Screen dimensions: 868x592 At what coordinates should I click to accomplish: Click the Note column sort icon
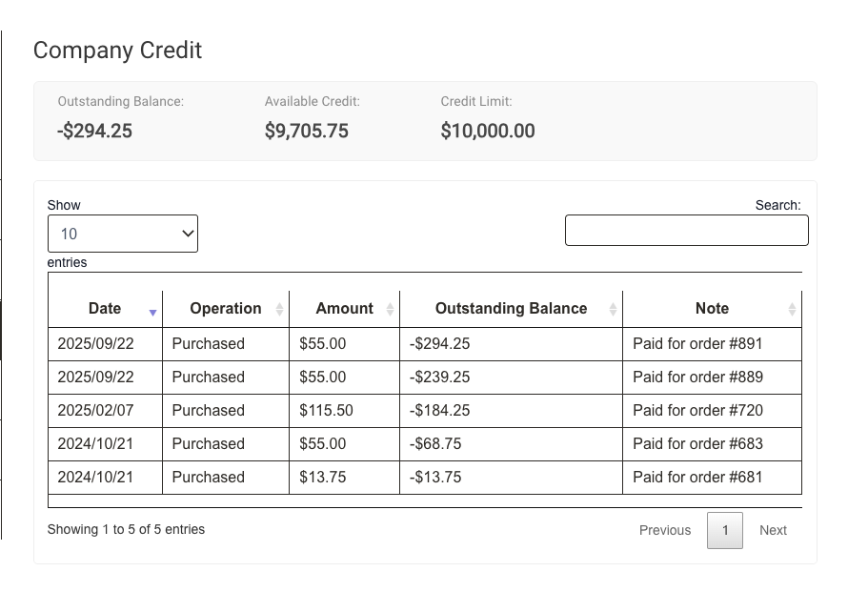(792, 309)
